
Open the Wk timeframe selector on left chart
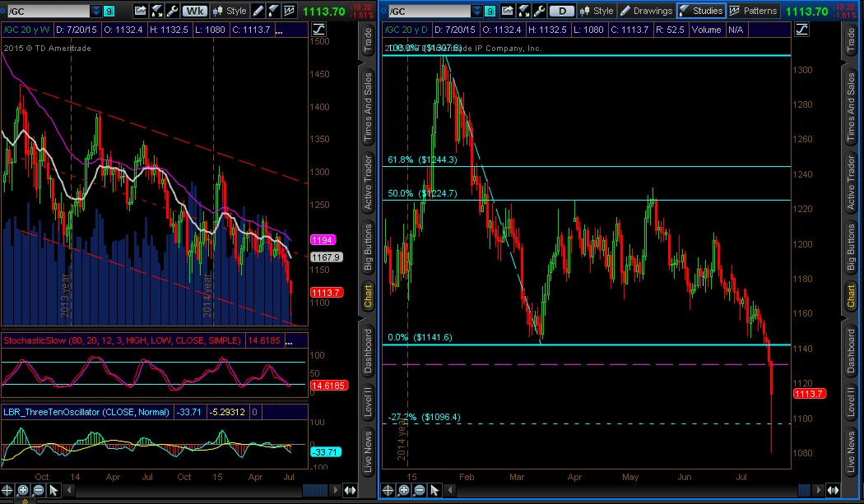[x=194, y=11]
